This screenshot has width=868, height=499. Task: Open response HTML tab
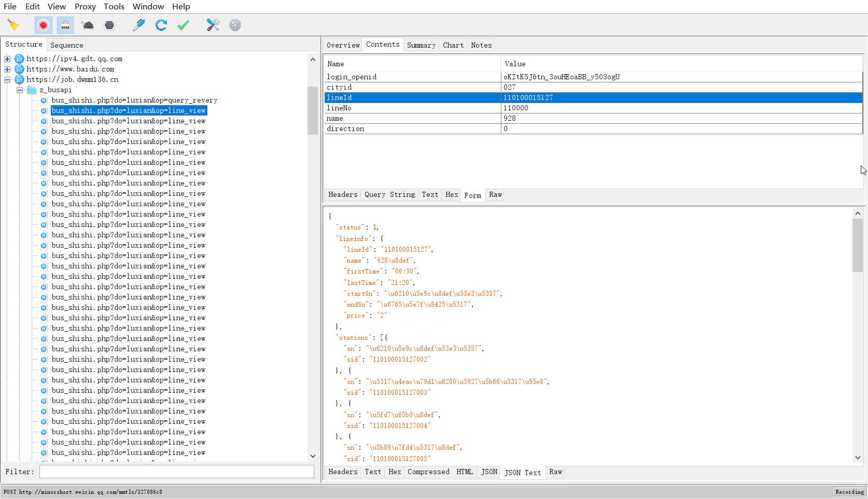[x=464, y=472]
